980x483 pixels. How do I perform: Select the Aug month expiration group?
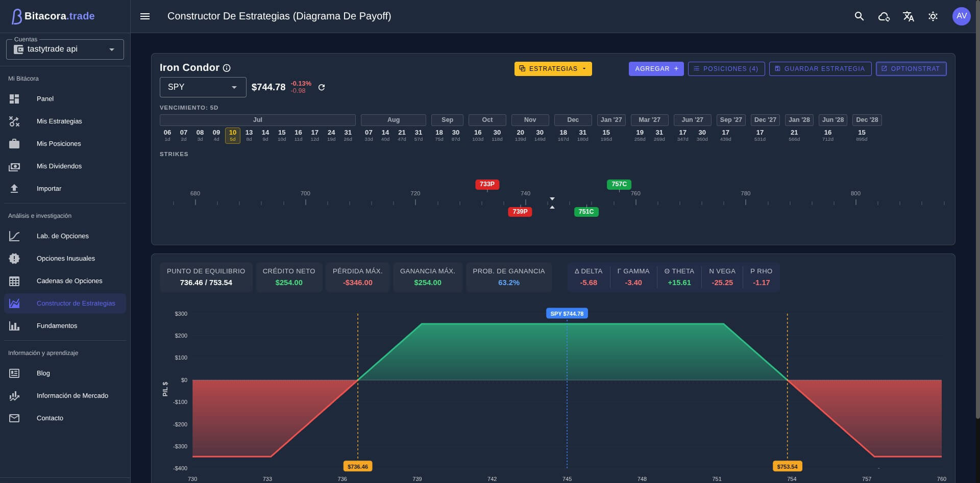[394, 120]
